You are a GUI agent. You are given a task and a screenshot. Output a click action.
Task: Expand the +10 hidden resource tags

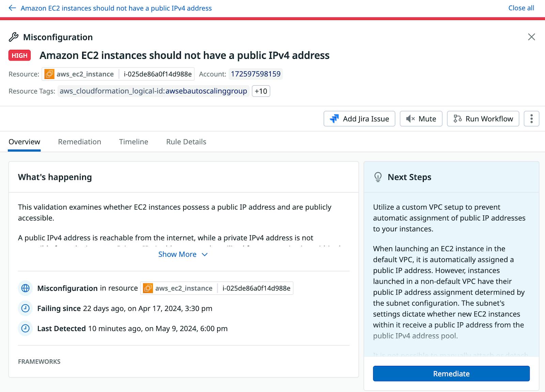[261, 91]
